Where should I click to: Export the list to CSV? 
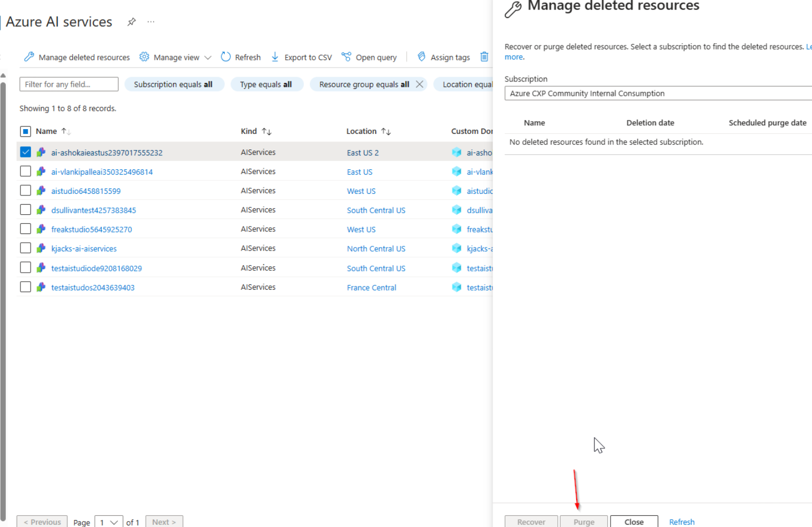point(301,57)
